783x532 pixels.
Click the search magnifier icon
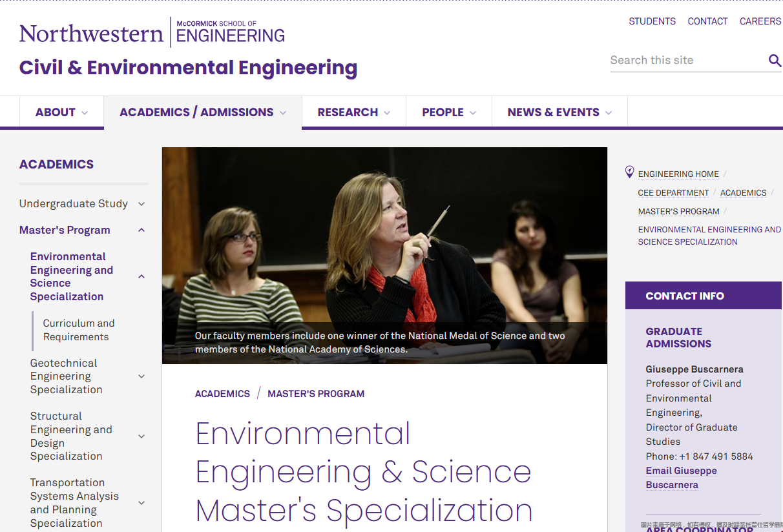click(775, 61)
